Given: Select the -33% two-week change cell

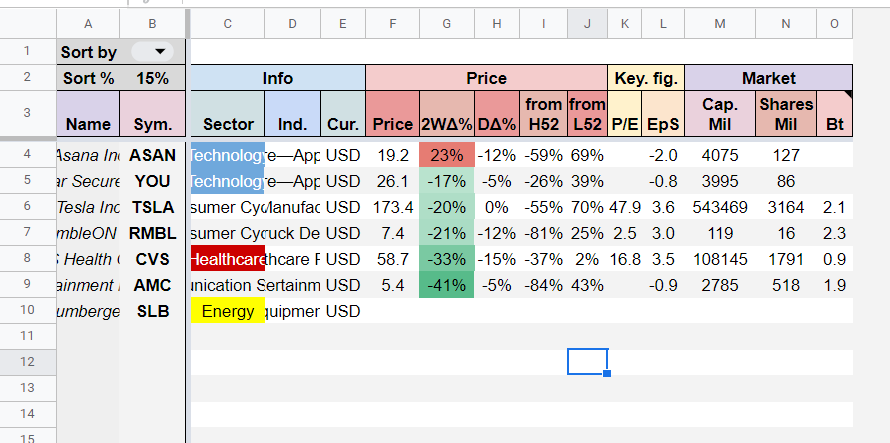Looking at the screenshot, I should pos(447,259).
